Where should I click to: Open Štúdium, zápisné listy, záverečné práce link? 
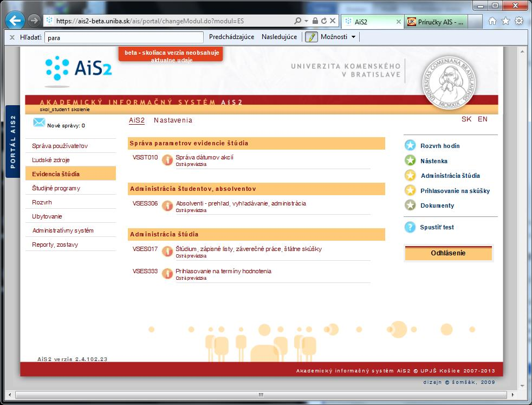pos(249,249)
